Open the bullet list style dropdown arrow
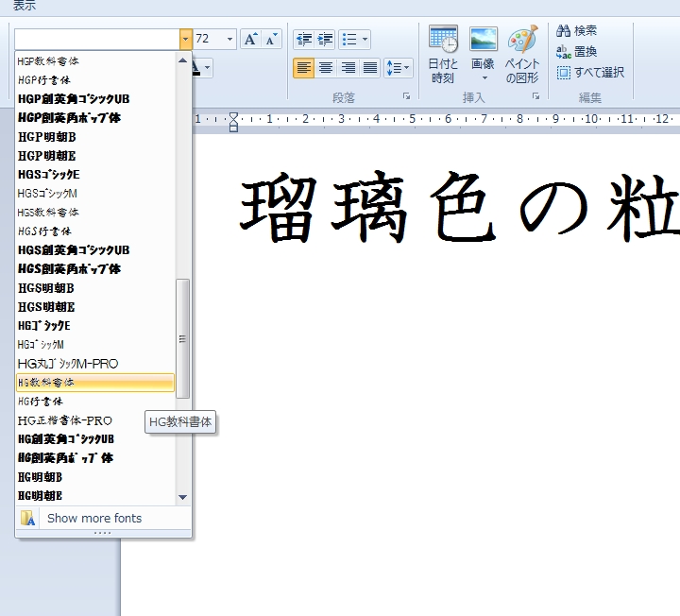This screenshot has height=616, width=680. (x=365, y=40)
